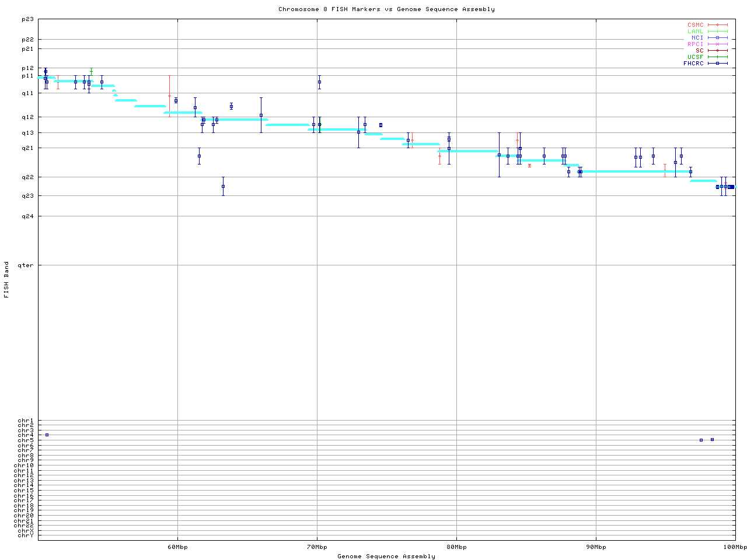The image size is (747, 560).
Task: Click the 80Mbp x-axis tick label
Action: 456,547
